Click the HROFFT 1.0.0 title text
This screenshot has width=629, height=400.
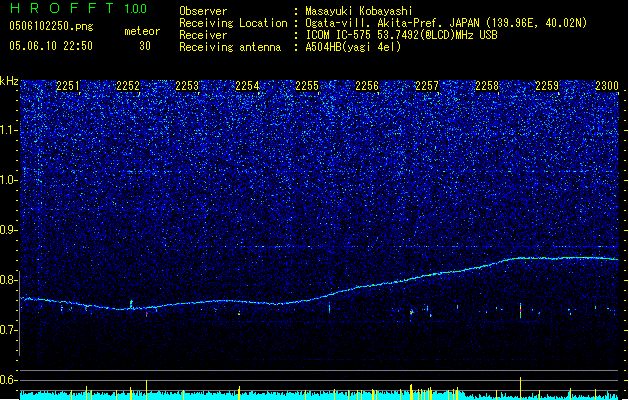pyautogui.click(x=79, y=8)
